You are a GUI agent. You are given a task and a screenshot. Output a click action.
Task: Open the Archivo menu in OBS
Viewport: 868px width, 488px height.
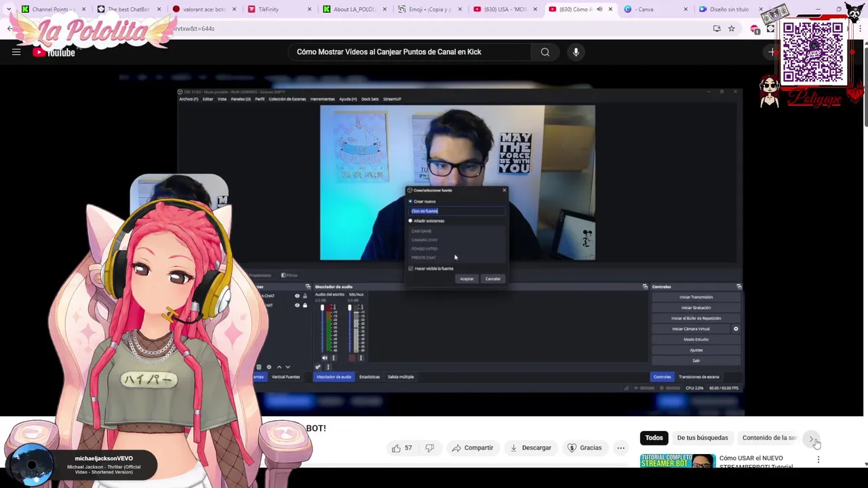coord(189,99)
